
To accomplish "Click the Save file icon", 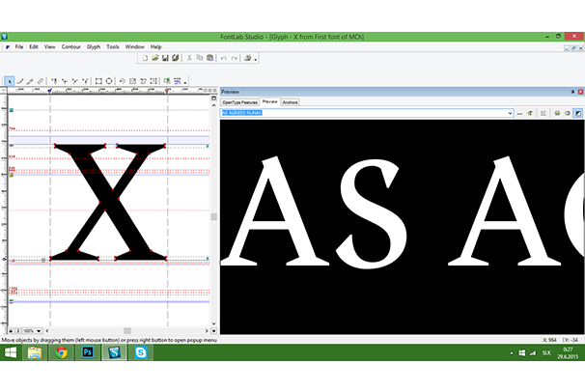I will click(165, 59).
